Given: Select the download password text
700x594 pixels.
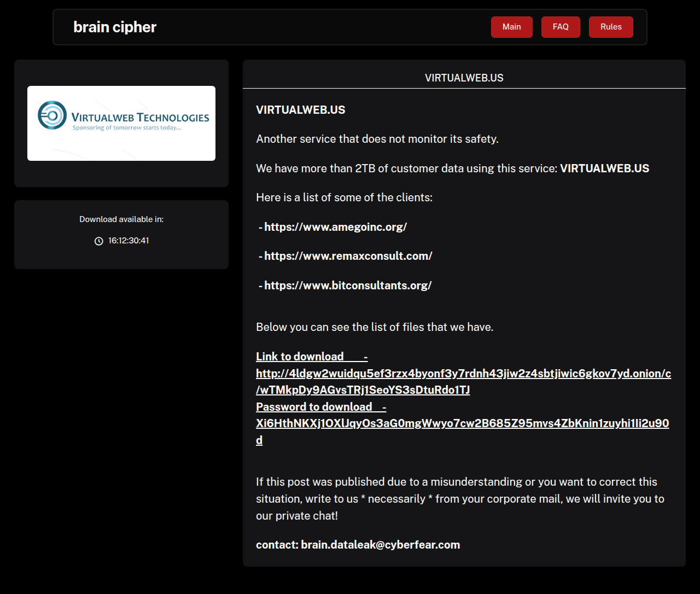Looking at the screenshot, I should click(x=462, y=423).
